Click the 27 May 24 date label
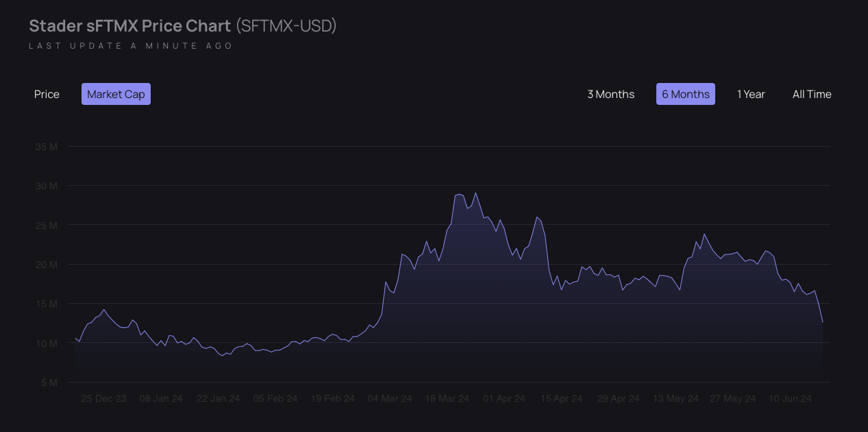The height and width of the screenshot is (432, 868). pyautogui.click(x=733, y=398)
